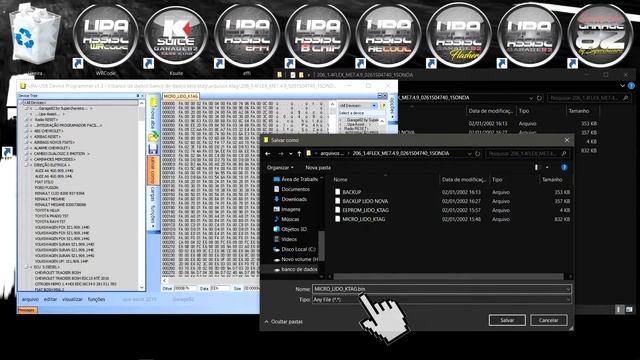
Task: Sort by Data de modificação in Salvar como
Action: pyautogui.click(x=464, y=180)
